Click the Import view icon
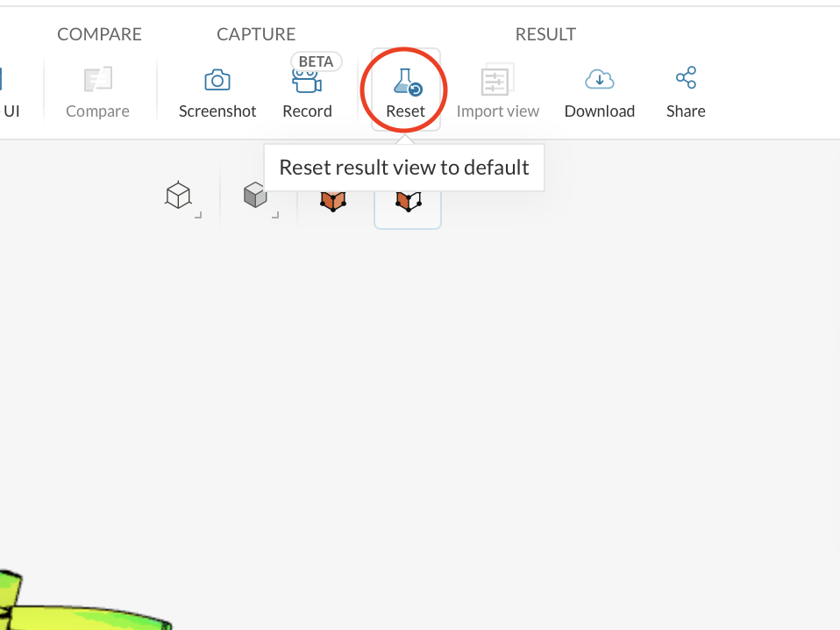 pos(497,79)
